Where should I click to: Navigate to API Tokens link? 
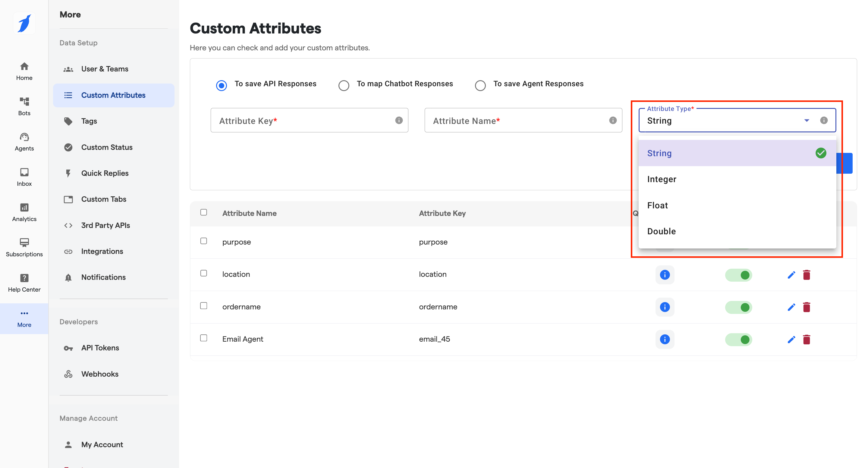(x=100, y=348)
